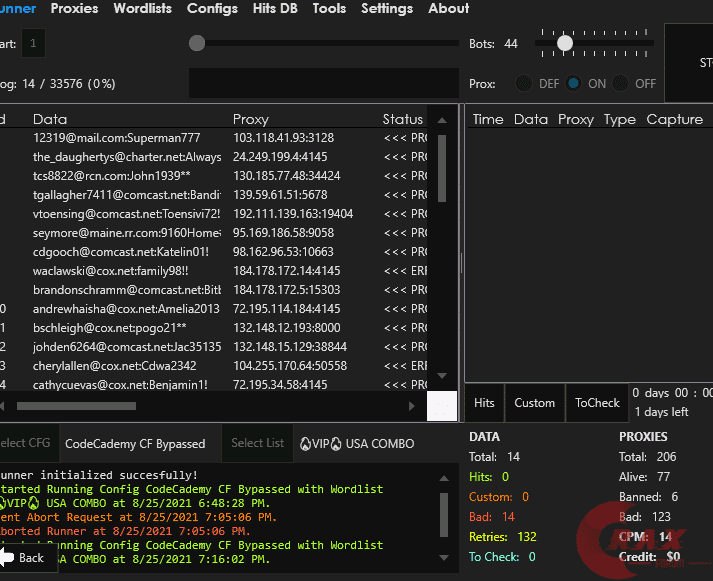This screenshot has width=713, height=581.
Task: Show the ToCheck results list
Action: tap(597, 403)
